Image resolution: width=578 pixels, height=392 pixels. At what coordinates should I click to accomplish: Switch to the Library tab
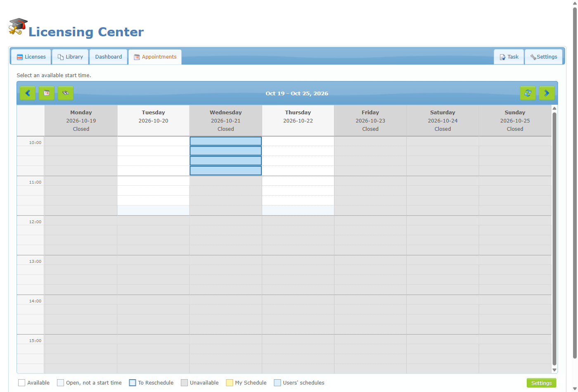[x=70, y=57]
